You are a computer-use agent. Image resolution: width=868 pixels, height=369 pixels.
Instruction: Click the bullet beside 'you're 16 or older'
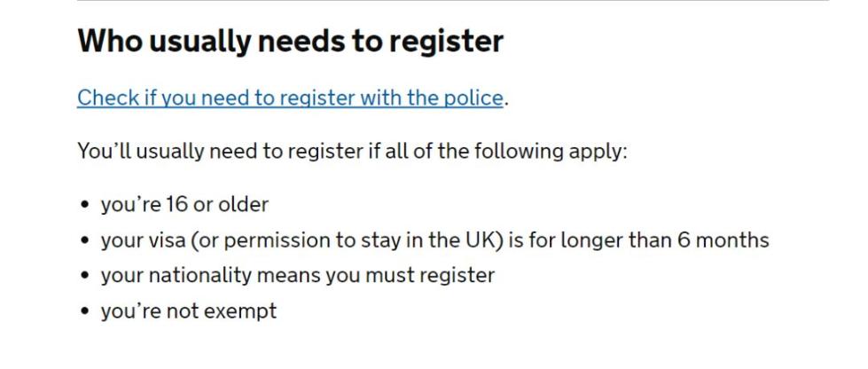click(83, 206)
